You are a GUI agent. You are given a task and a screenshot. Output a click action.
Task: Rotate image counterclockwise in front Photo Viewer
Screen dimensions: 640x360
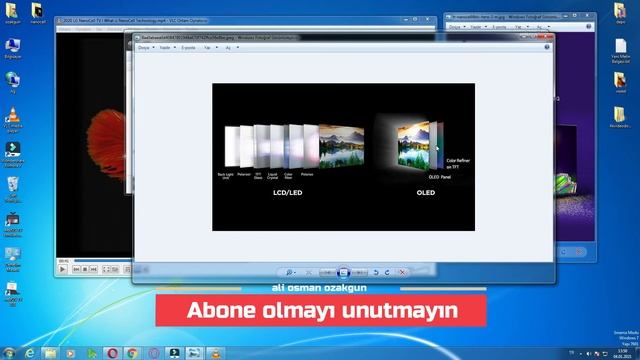point(376,272)
